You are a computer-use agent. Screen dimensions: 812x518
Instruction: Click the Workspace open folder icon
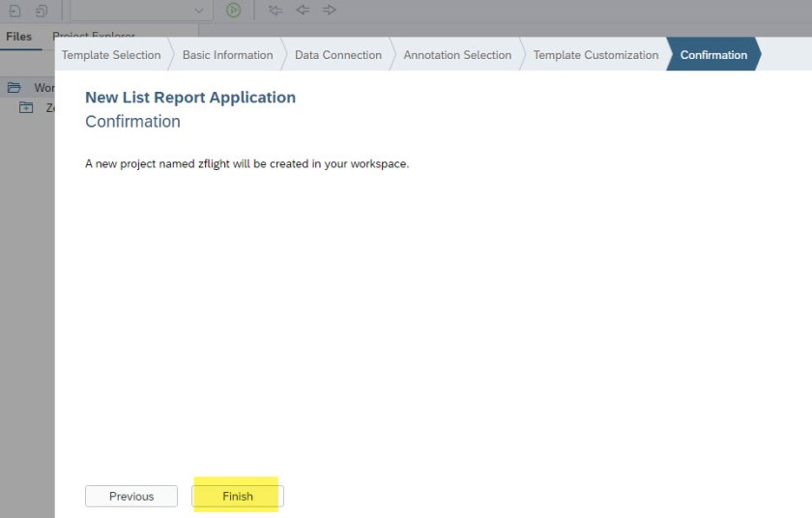[14, 88]
